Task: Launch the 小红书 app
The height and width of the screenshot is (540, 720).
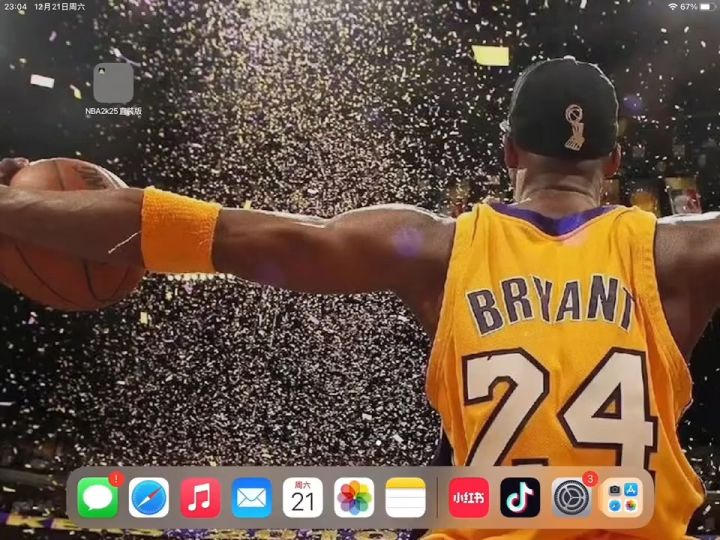Action: 469,497
